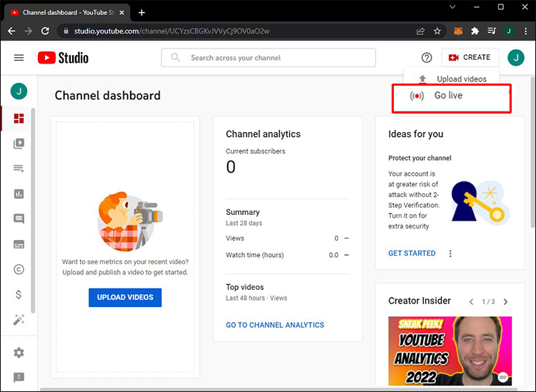Open the help question mark icon

(427, 58)
